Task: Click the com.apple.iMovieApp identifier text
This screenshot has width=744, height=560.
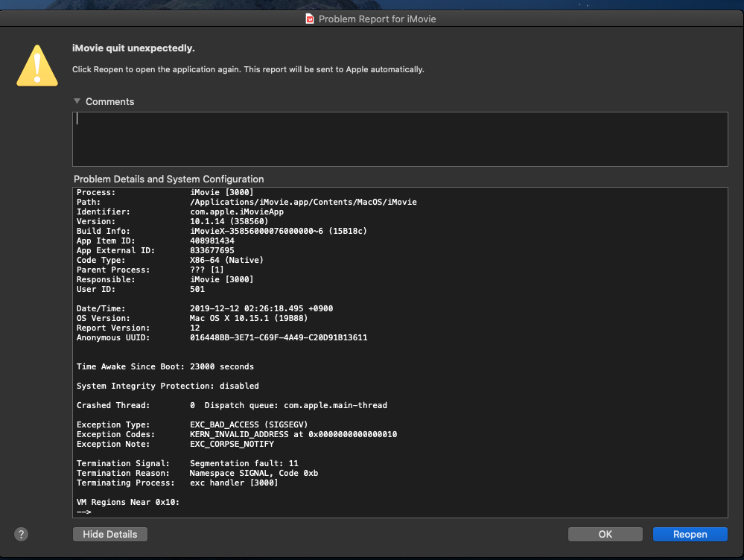Action: coord(237,211)
